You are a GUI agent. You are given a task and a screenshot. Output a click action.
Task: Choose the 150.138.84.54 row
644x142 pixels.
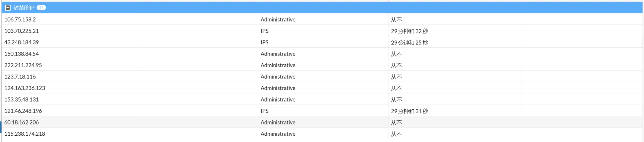click(x=22, y=54)
